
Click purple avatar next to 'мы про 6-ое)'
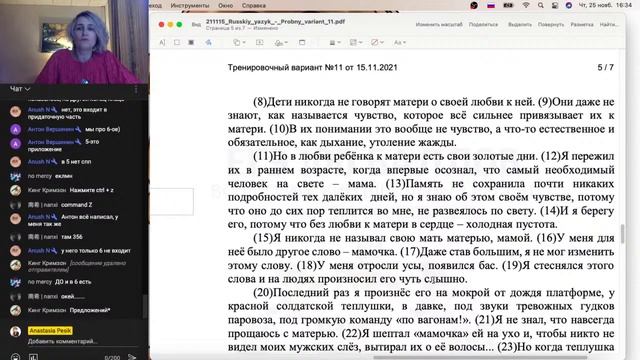(16, 129)
